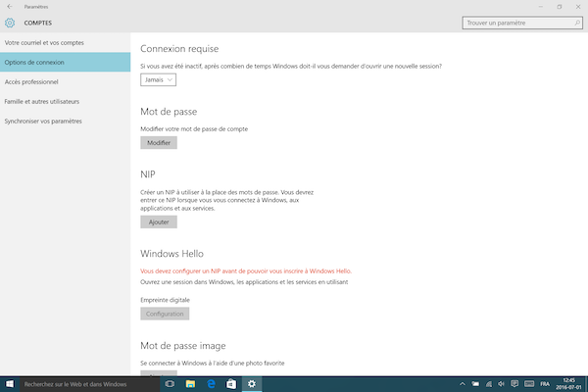Screen dimensions: 588x392
Task: Click the Comptes settings gear icon
Action: 10,23
